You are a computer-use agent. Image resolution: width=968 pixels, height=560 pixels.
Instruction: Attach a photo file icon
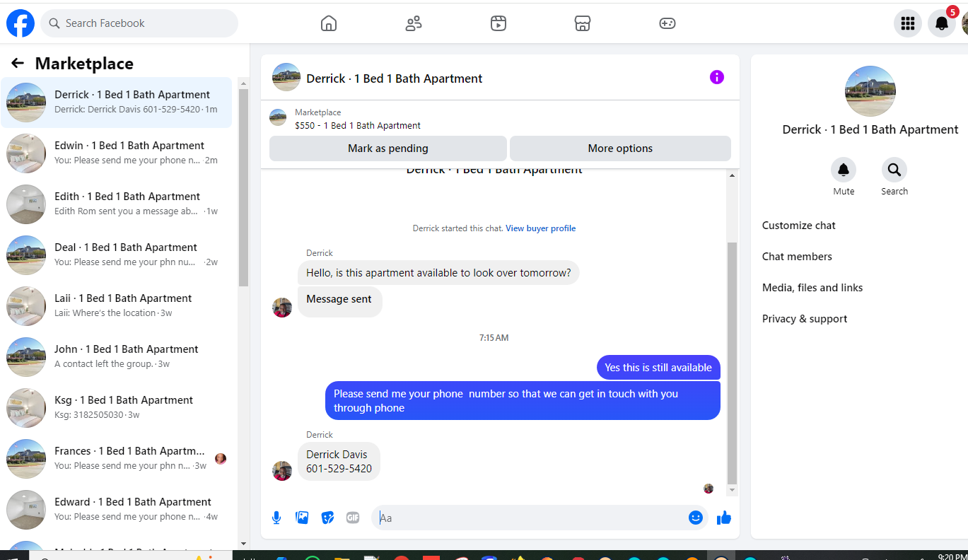pyautogui.click(x=302, y=518)
